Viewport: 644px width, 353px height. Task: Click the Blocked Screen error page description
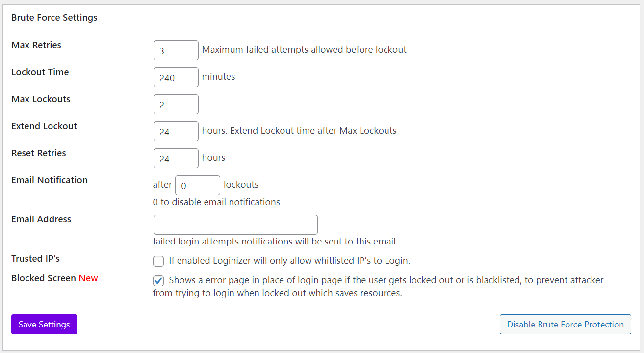(378, 287)
